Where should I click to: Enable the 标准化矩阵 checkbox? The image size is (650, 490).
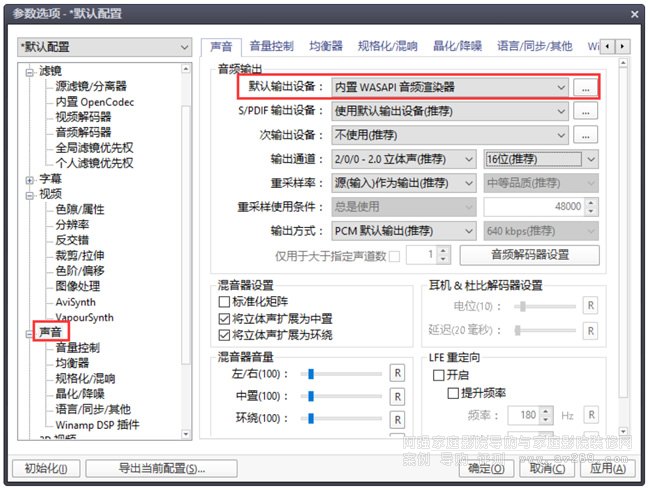[224, 302]
